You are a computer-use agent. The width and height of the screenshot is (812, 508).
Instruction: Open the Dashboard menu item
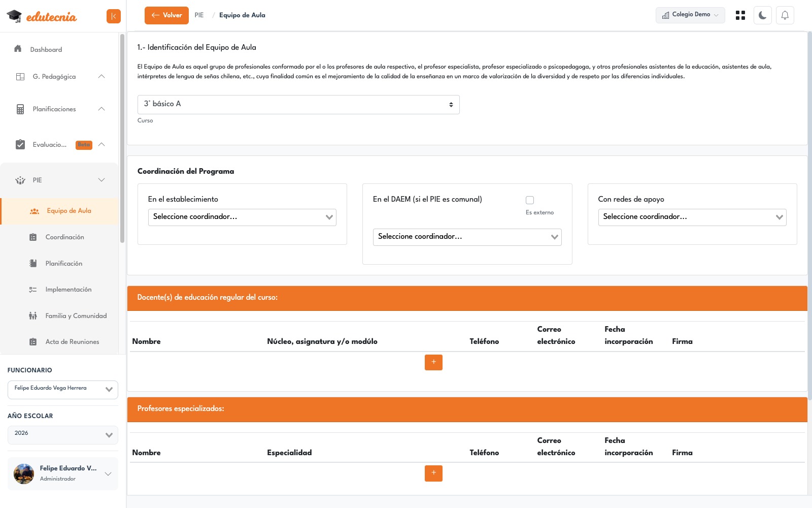[59, 49]
